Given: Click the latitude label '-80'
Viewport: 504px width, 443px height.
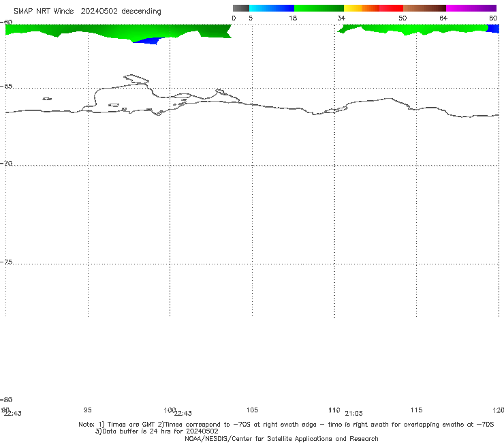Looking at the screenshot, I should click(6, 399).
